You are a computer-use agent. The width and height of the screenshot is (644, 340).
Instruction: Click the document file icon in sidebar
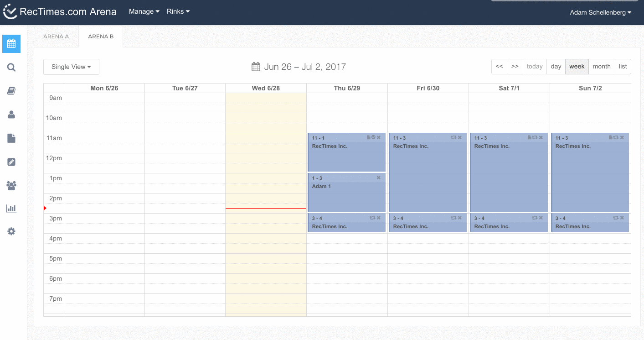tap(11, 138)
